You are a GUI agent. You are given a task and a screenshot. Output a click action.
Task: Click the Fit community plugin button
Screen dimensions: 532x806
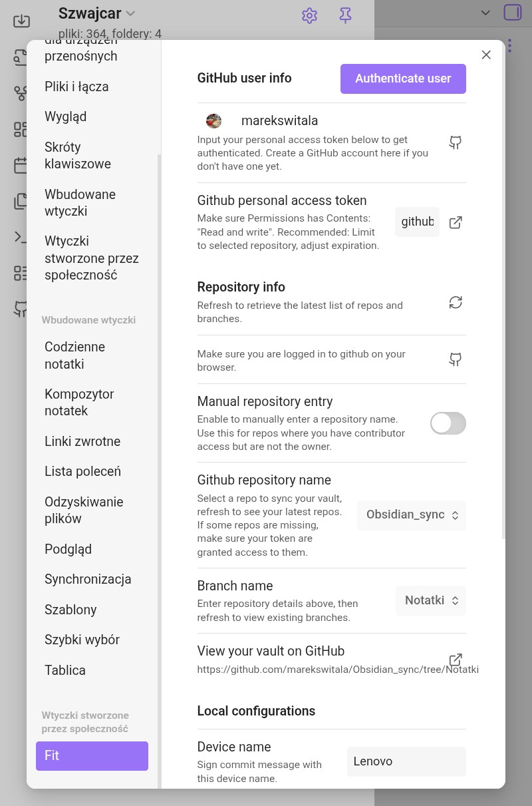click(92, 756)
